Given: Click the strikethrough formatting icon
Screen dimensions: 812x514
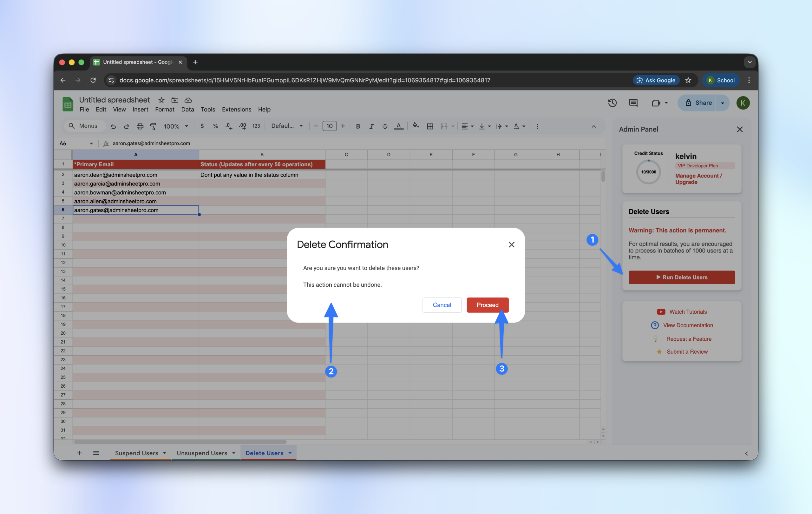Looking at the screenshot, I should pyautogui.click(x=385, y=126).
